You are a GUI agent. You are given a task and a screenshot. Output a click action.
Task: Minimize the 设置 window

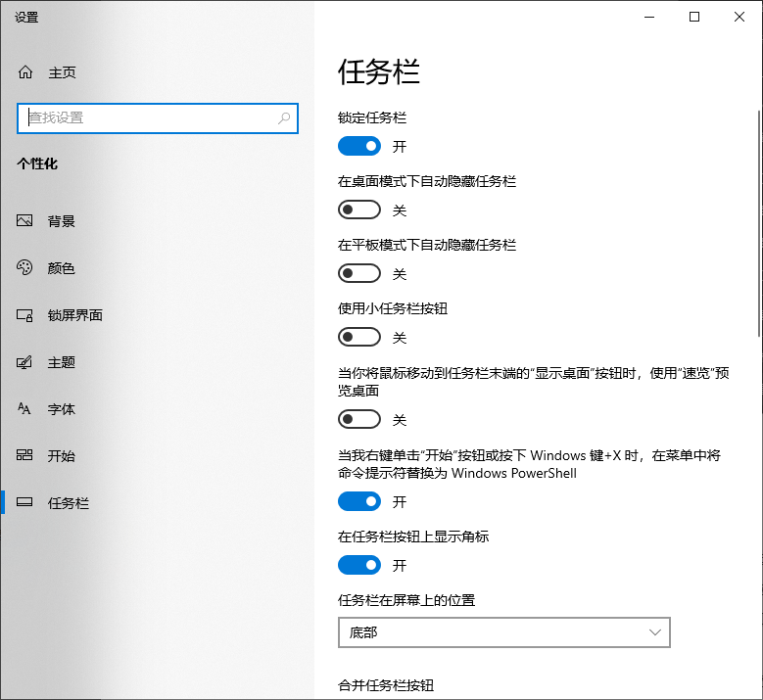tap(649, 17)
